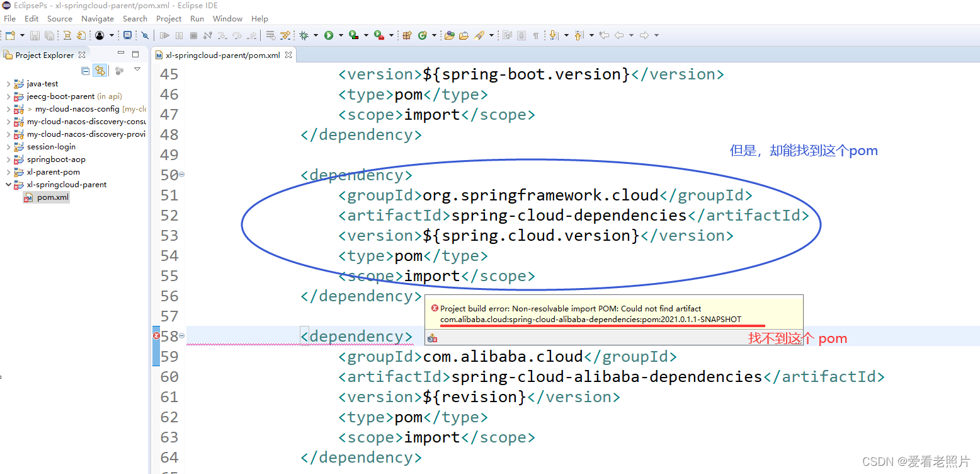This screenshot has width=980, height=474.
Task: Toggle Link with Editor in Project Explorer
Action: [100, 70]
